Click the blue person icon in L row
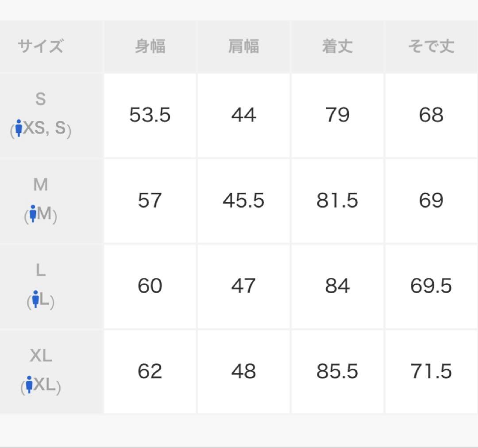This screenshot has height=448, width=478. (36, 299)
